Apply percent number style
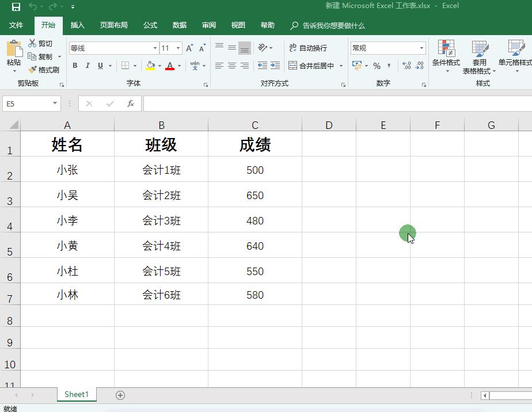 coord(377,66)
